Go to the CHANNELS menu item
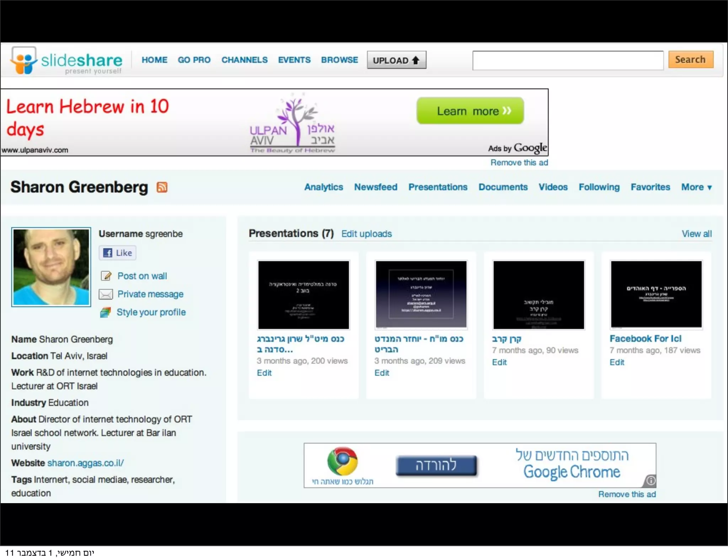Screen dimensions: 728x560 [x=244, y=60]
